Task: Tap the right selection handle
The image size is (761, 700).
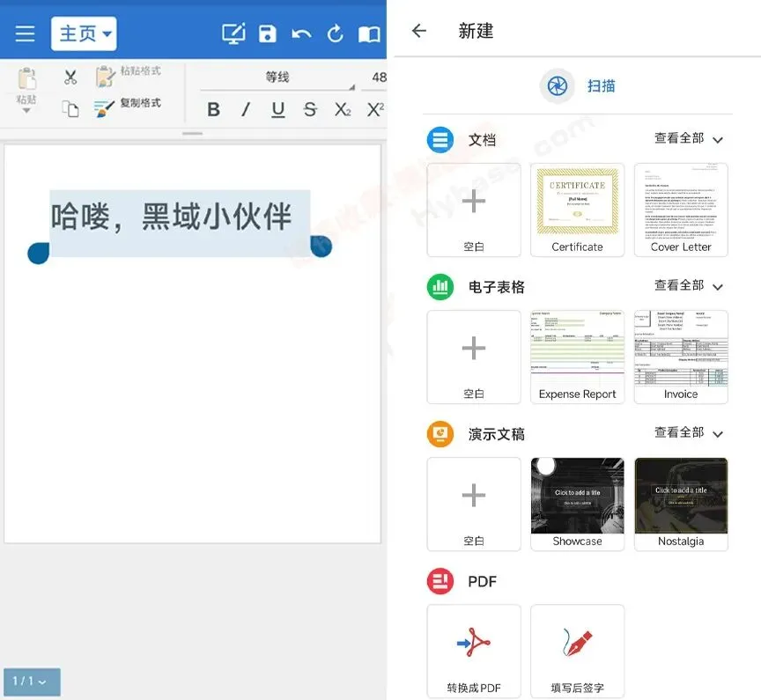Action: 321,246
